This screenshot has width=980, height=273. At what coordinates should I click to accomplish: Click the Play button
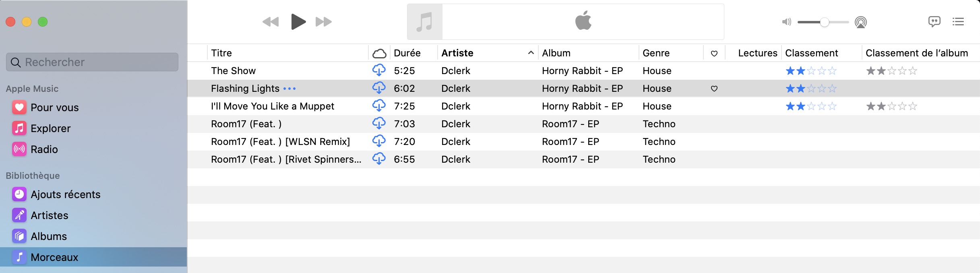(298, 22)
